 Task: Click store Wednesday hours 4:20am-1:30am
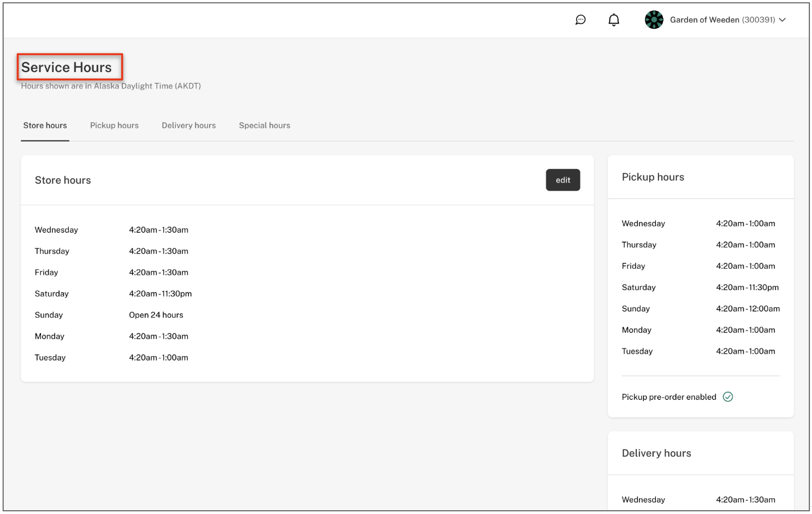click(158, 230)
